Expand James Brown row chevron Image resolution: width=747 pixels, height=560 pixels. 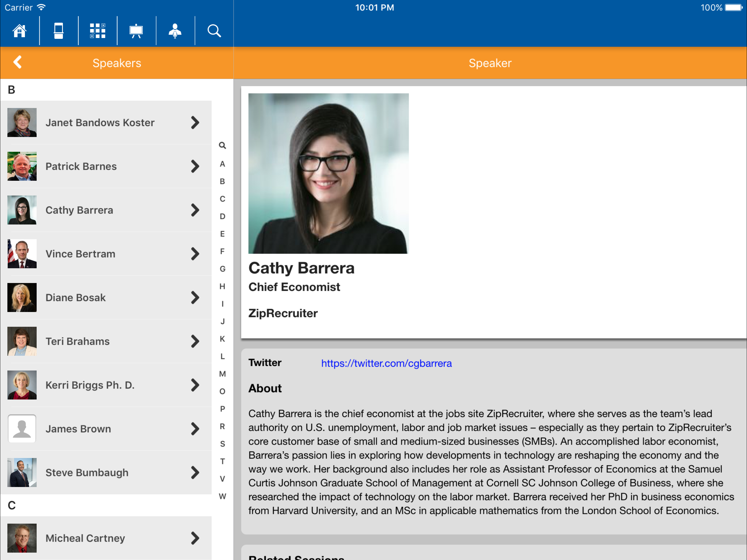coord(195,428)
